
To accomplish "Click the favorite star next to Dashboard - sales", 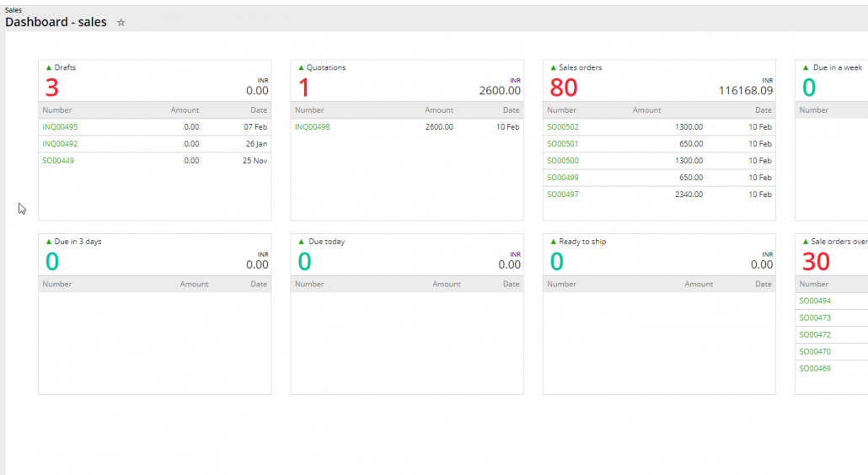I will click(x=121, y=23).
